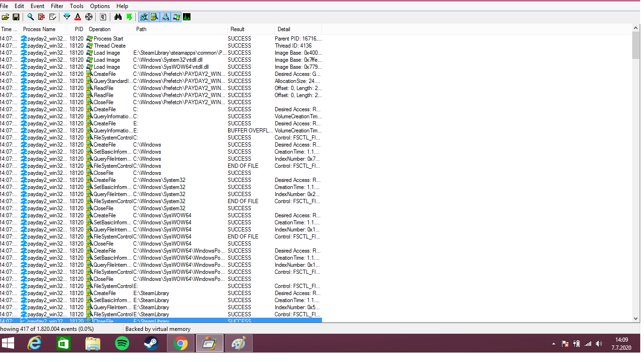Click the IndexNumber: 0x5... detail cell
This screenshot has width=644, height=362.
[297, 307]
